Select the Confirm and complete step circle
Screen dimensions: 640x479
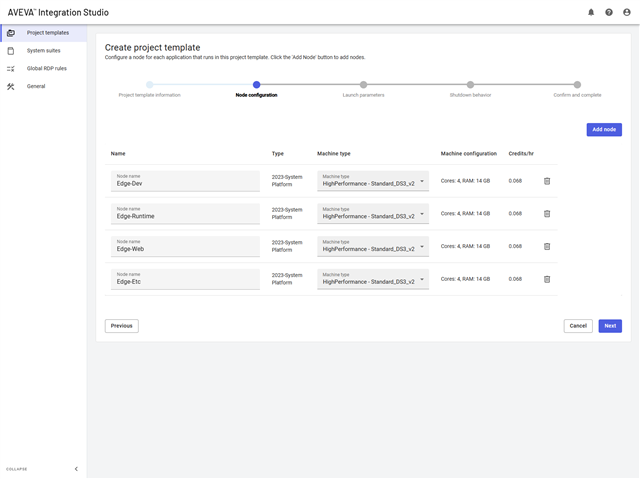[577, 85]
